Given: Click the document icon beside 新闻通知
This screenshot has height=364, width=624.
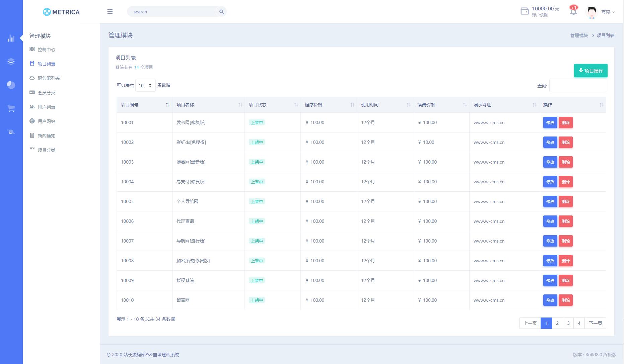Looking at the screenshot, I should (x=32, y=135).
